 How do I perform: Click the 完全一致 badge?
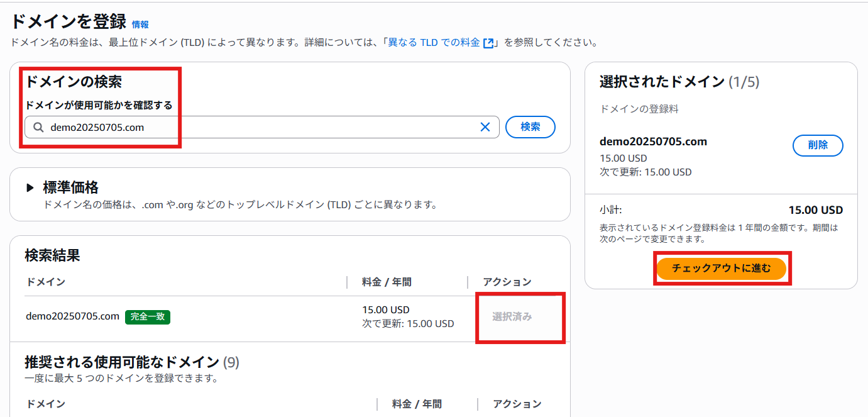click(148, 317)
